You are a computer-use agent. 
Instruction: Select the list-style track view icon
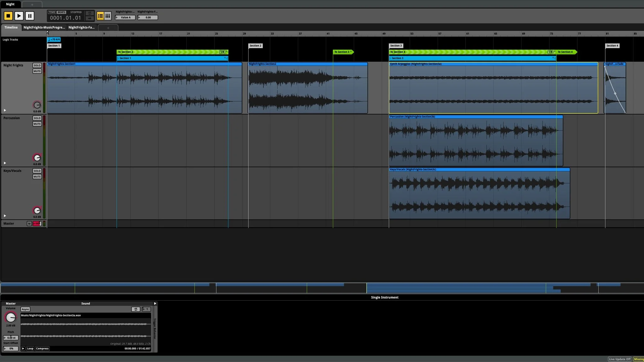tap(100, 16)
